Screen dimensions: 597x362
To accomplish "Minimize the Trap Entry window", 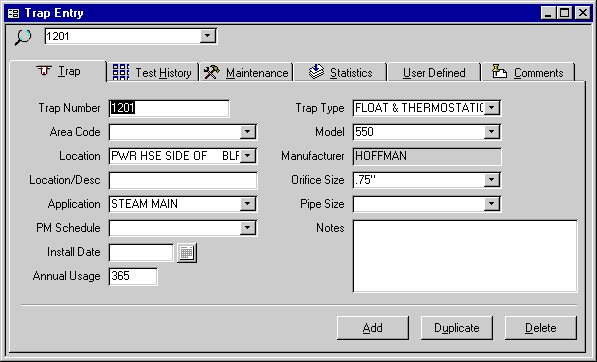I will [x=548, y=13].
